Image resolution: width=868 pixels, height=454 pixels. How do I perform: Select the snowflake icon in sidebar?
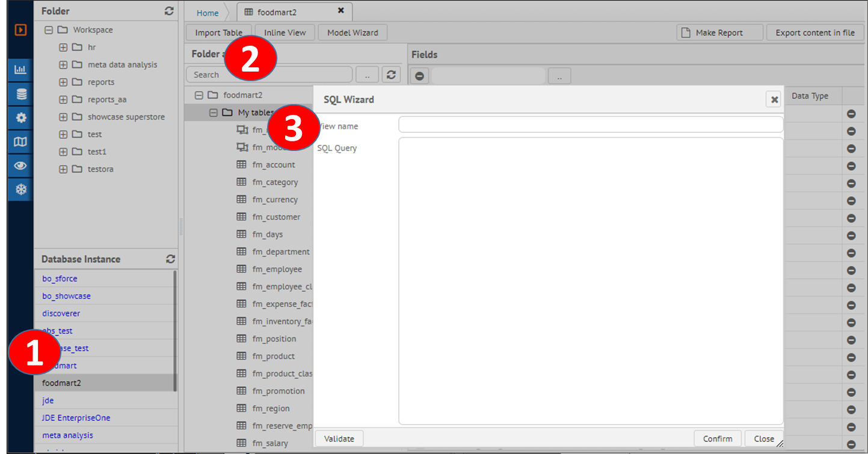(x=20, y=190)
